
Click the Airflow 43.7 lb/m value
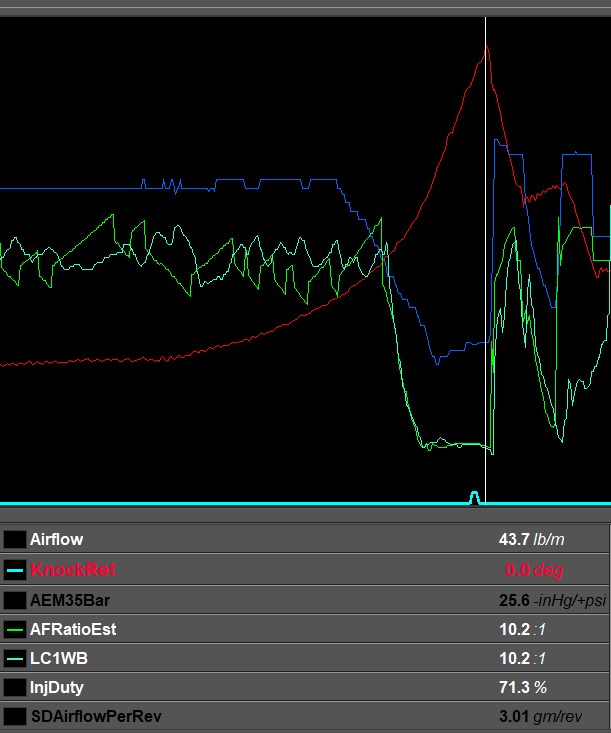point(532,539)
